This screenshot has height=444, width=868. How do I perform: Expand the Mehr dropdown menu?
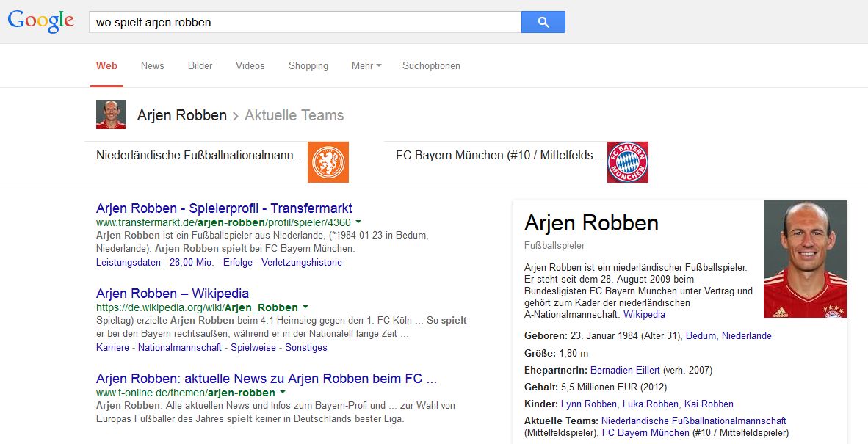366,65
